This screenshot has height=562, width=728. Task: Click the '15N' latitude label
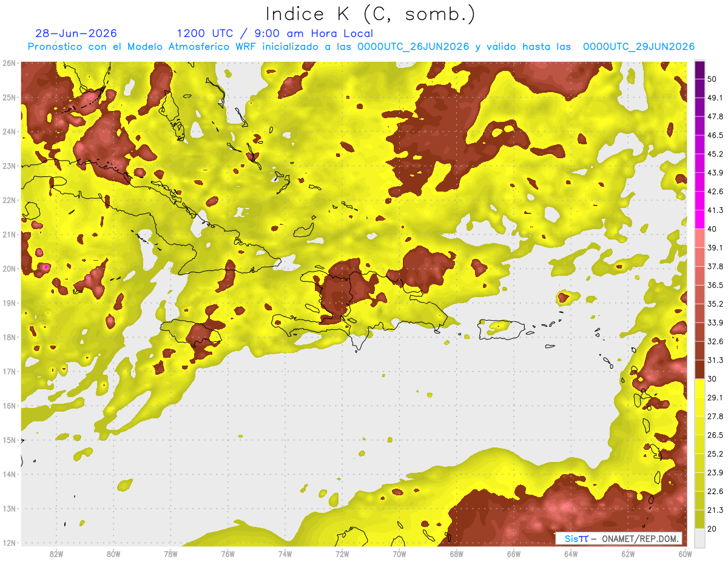[9, 440]
